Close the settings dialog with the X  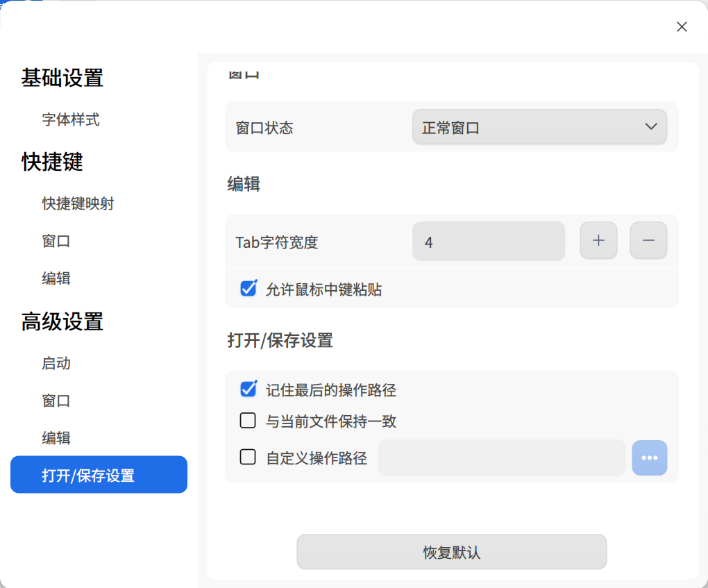pos(682,27)
